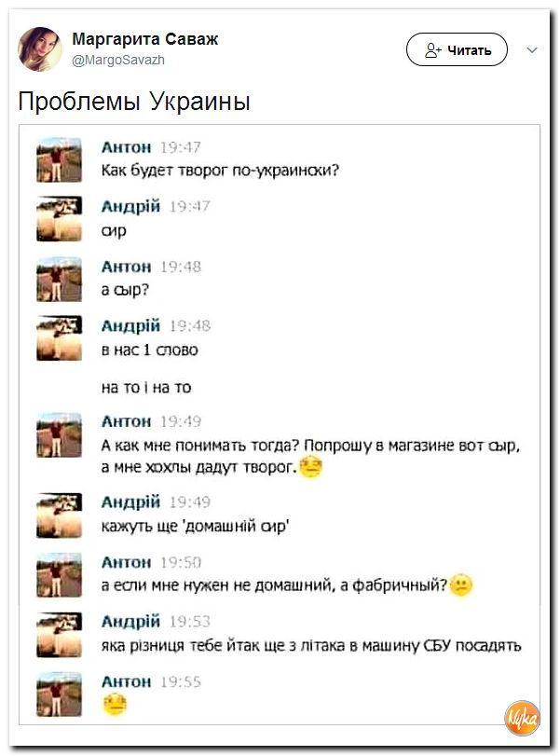Click the emoji in Антон's 19:55 message

coord(115,705)
